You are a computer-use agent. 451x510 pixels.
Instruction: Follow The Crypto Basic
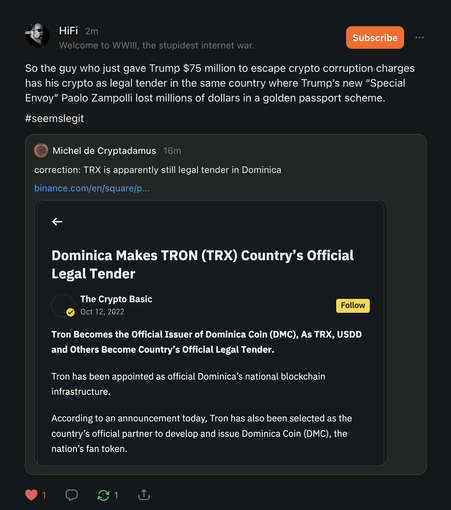point(353,305)
